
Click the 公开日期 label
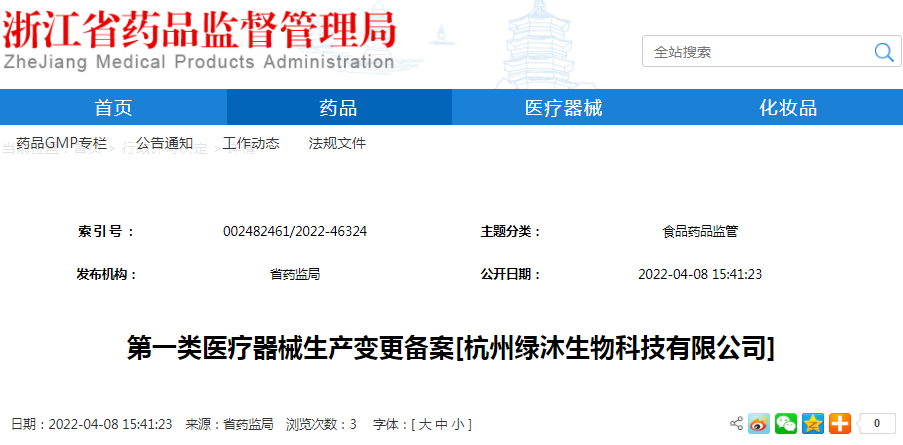511,274
